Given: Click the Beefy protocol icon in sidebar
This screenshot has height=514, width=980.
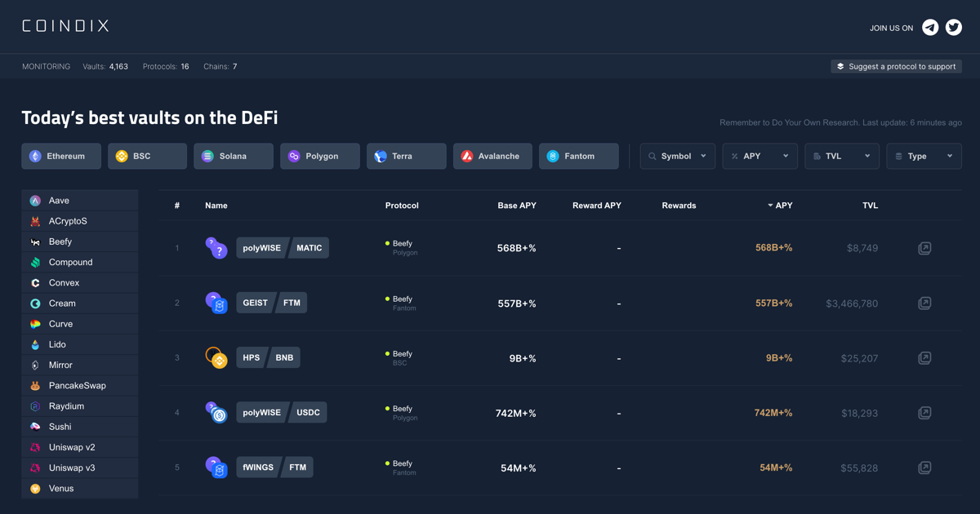Looking at the screenshot, I should click(35, 242).
